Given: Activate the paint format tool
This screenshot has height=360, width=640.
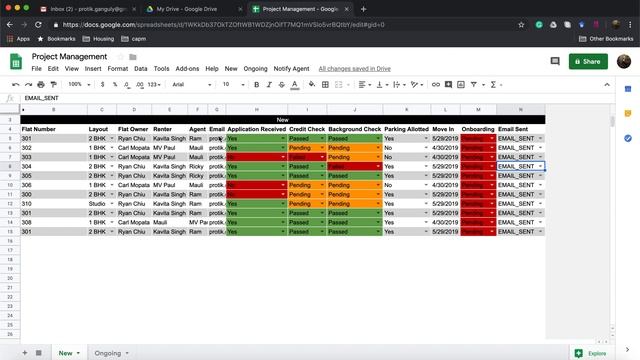Looking at the screenshot, I should tap(53, 84).
